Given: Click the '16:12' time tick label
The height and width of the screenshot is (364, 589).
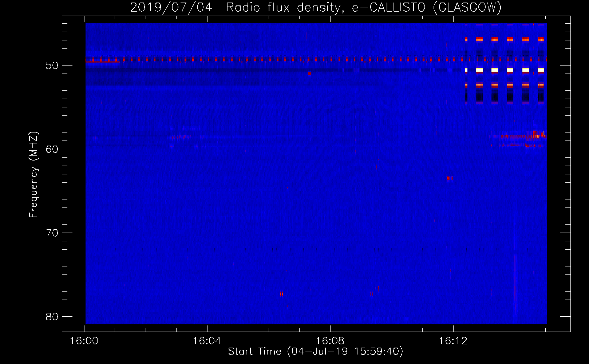Looking at the screenshot, I should (x=453, y=341).
